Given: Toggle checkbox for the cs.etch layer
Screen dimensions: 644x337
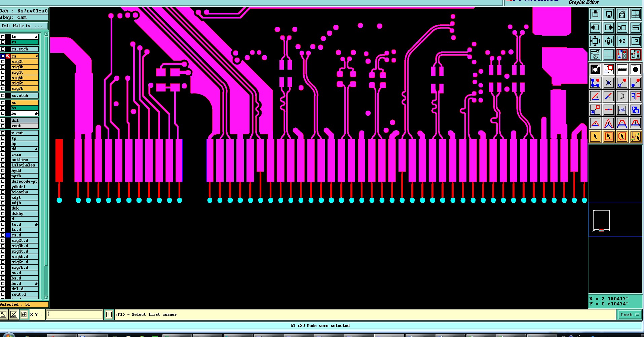Looking at the screenshot, I should (3, 49).
